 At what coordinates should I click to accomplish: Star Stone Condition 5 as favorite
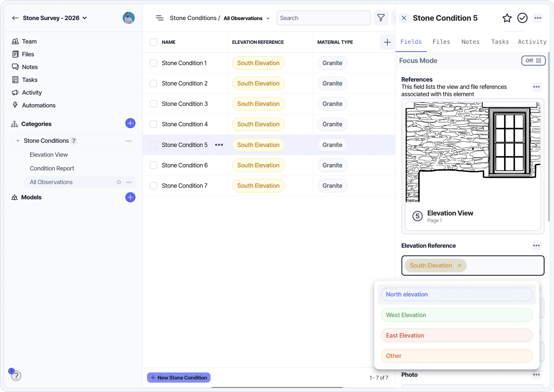coord(507,18)
